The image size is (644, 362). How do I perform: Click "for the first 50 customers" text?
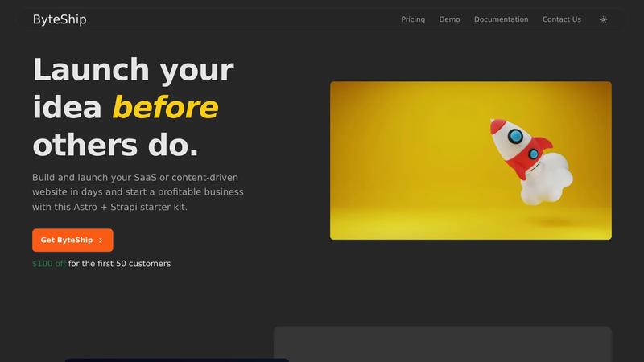pos(119,264)
